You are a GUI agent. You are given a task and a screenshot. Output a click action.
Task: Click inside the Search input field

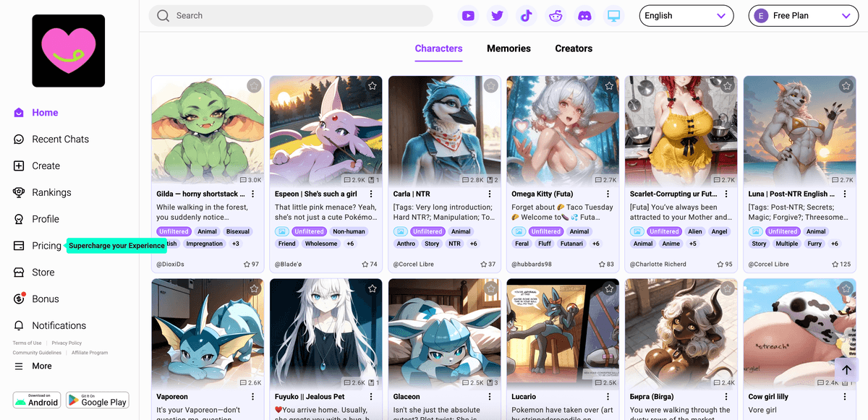coord(291,16)
